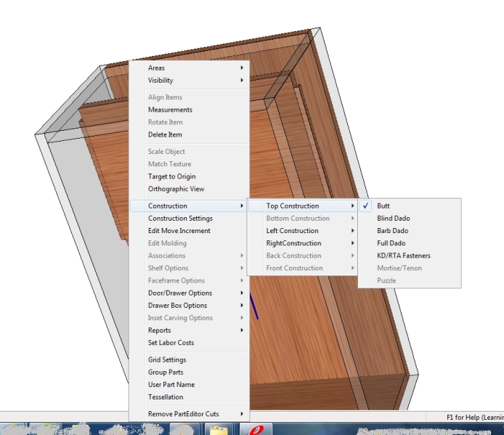
Task: Open Construction Settings
Action: click(x=180, y=219)
